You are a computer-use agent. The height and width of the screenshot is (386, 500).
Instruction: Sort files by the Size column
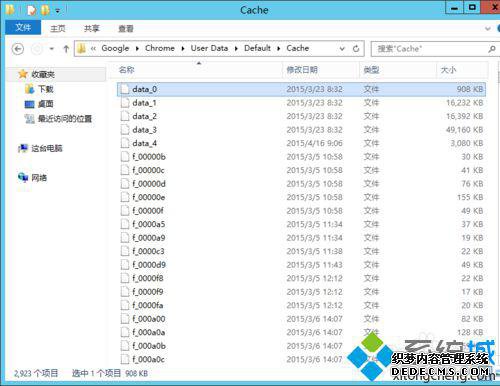[x=448, y=70]
